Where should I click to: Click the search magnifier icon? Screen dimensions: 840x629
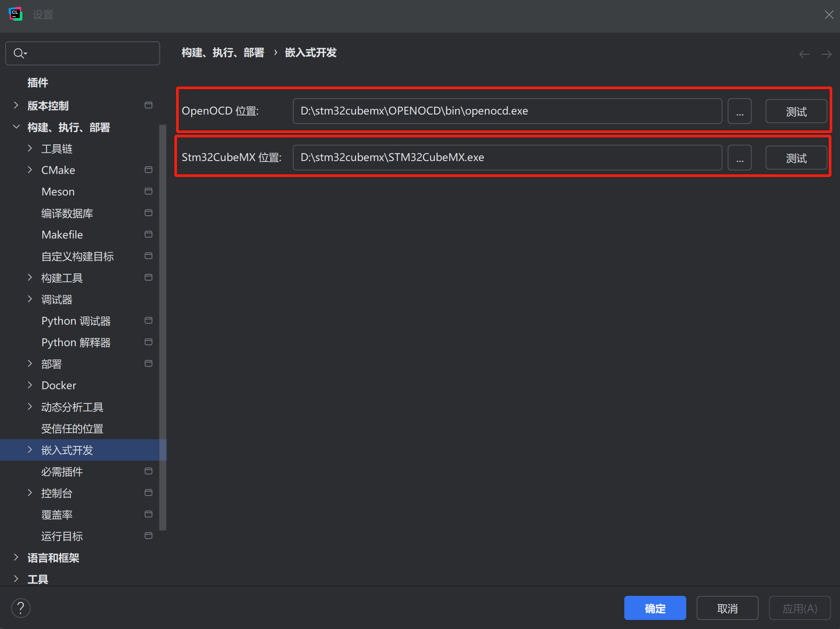click(19, 53)
